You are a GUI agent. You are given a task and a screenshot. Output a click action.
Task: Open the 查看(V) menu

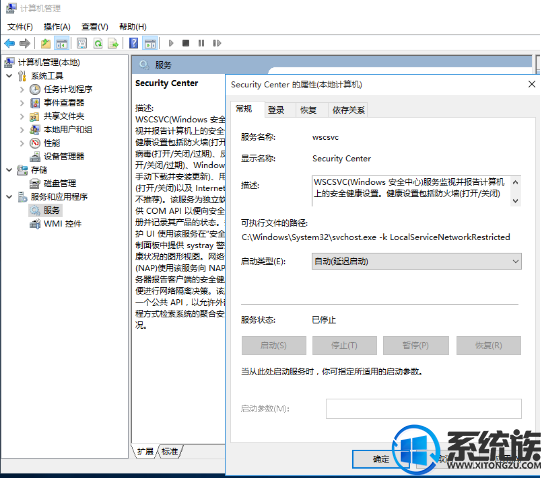pyautogui.click(x=95, y=27)
